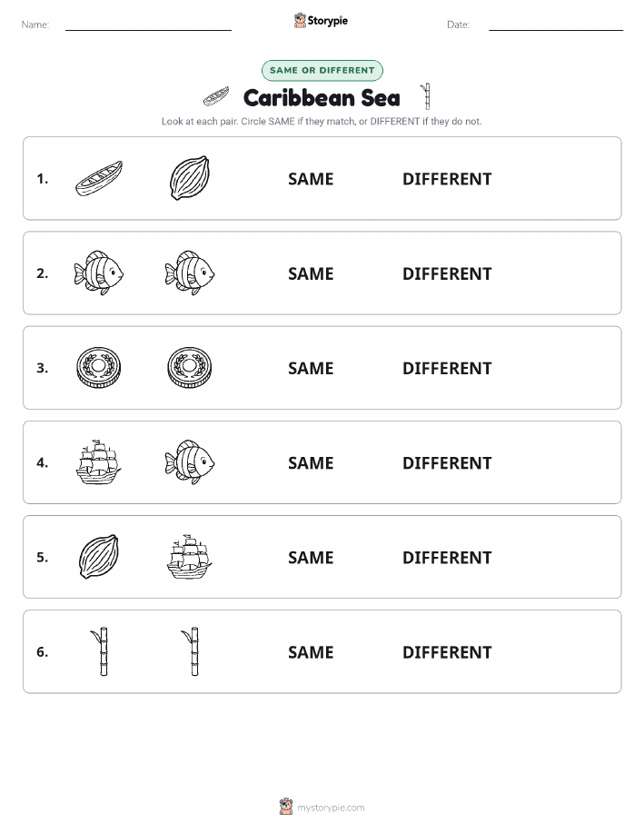Click the Name line field
644x833 pixels.
coord(148,25)
